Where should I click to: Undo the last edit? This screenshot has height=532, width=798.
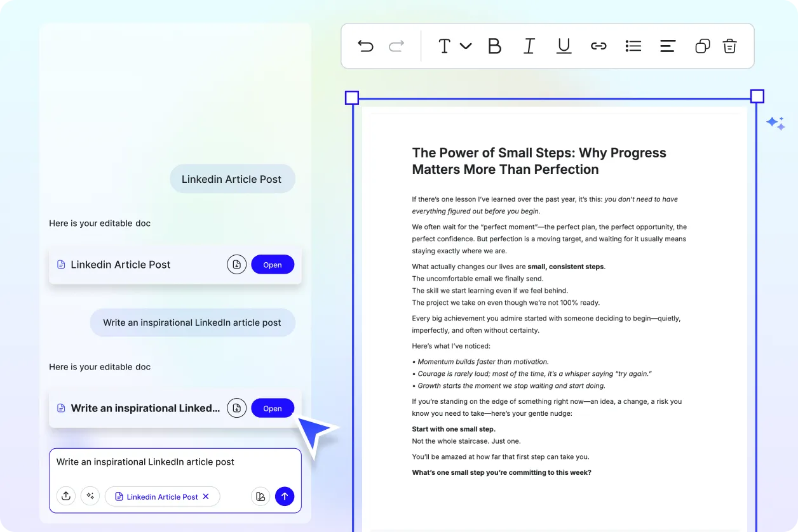(365, 46)
